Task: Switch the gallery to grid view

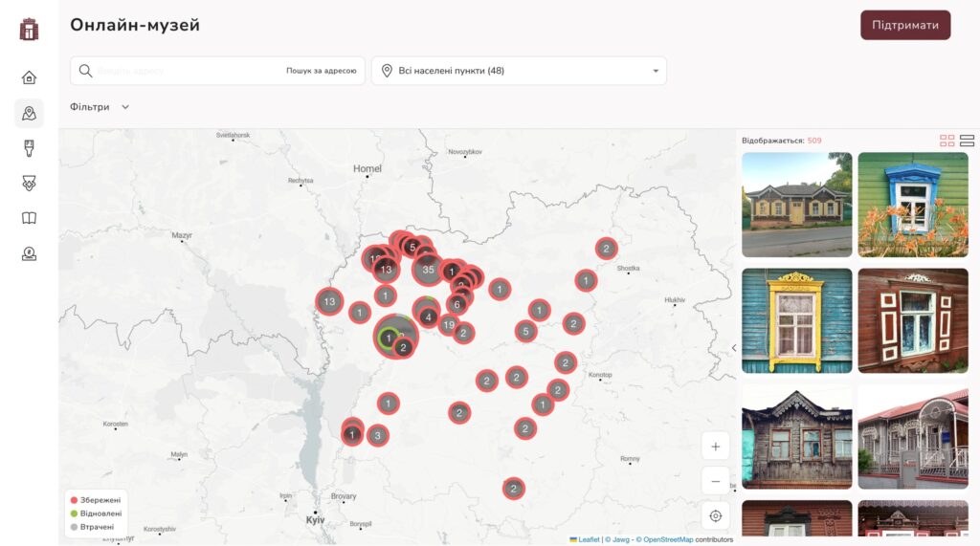Action: coord(947,141)
